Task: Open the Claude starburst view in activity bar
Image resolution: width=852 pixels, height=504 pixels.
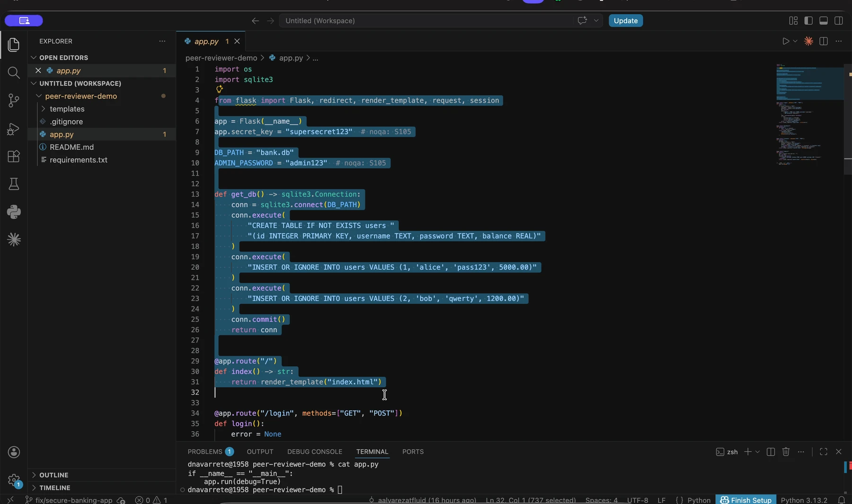Action: point(14,239)
